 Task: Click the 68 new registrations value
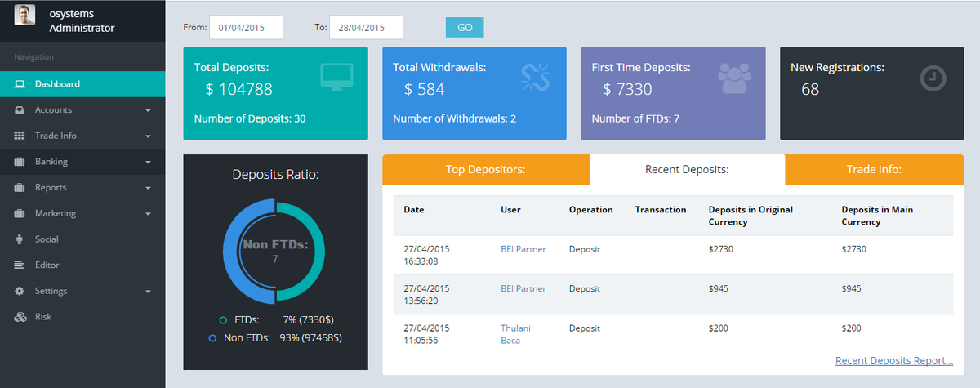(x=810, y=90)
